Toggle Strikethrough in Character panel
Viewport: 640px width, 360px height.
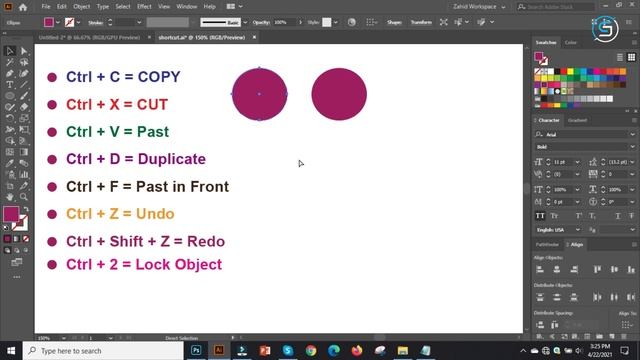tap(631, 216)
